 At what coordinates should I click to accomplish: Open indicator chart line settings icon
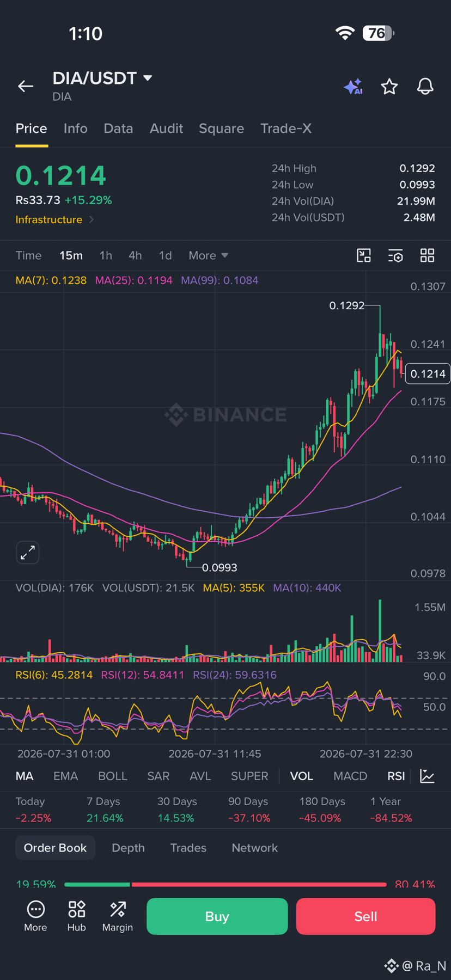pos(428,776)
